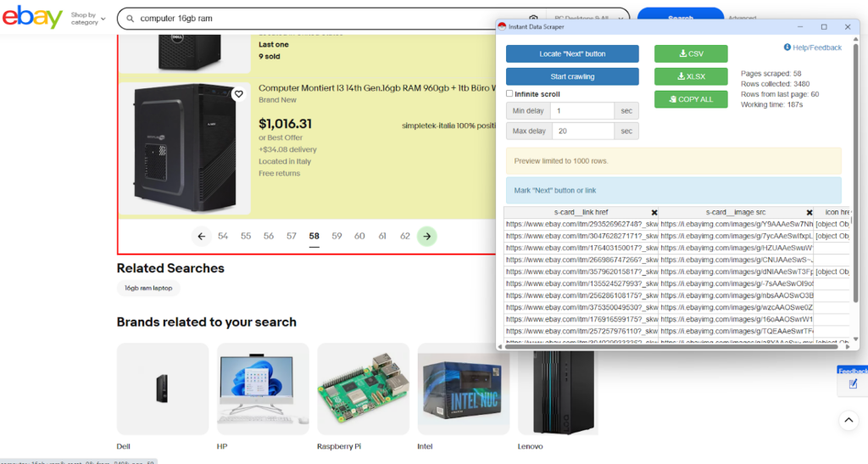Image resolution: width=868 pixels, height=464 pixels.
Task: Go to next results page arrow
Action: (427, 237)
